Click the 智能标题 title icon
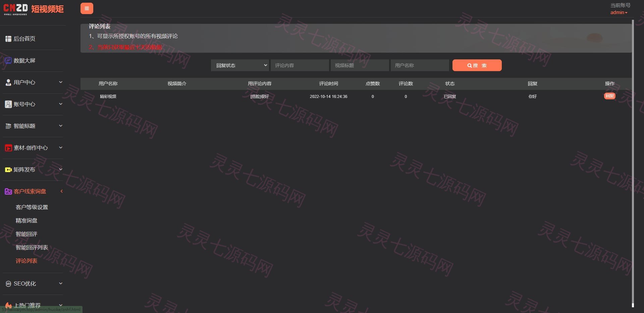 (x=8, y=126)
